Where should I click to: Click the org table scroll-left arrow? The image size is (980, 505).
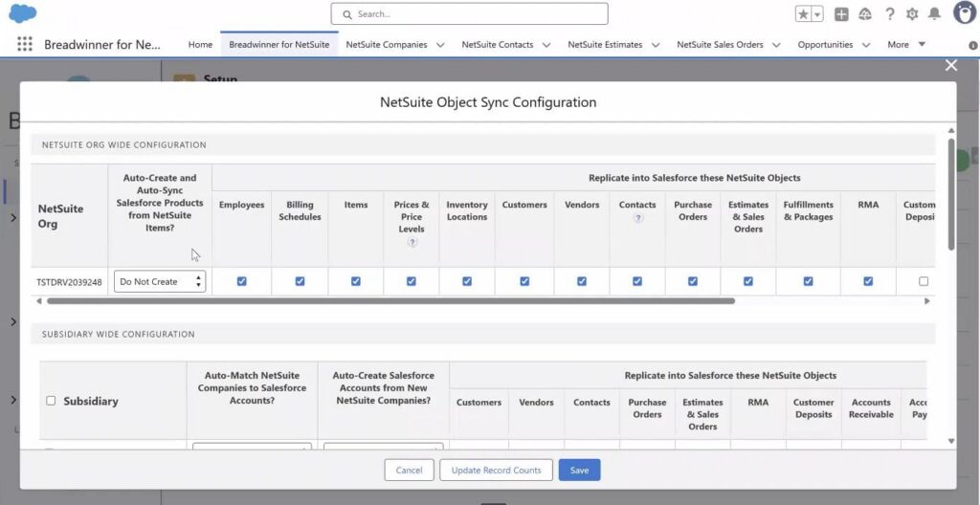39,301
